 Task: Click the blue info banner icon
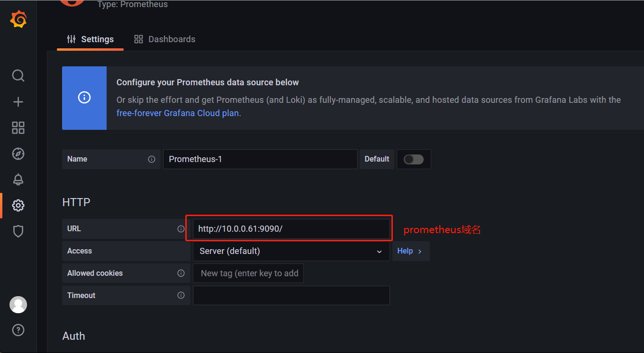(84, 98)
